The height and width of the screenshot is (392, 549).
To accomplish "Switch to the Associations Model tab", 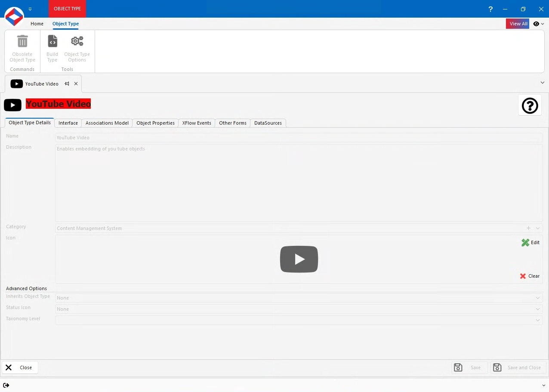I will point(107,123).
